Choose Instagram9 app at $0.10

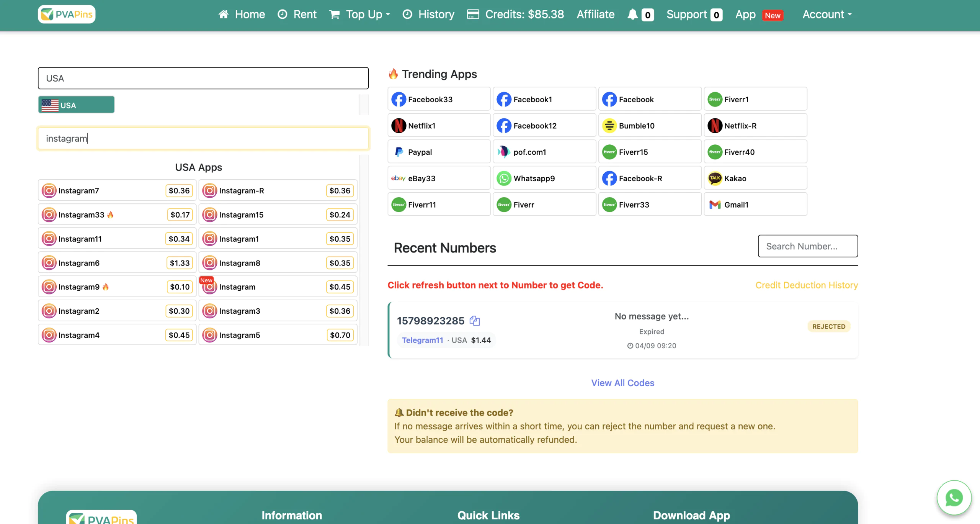pyautogui.click(x=117, y=287)
